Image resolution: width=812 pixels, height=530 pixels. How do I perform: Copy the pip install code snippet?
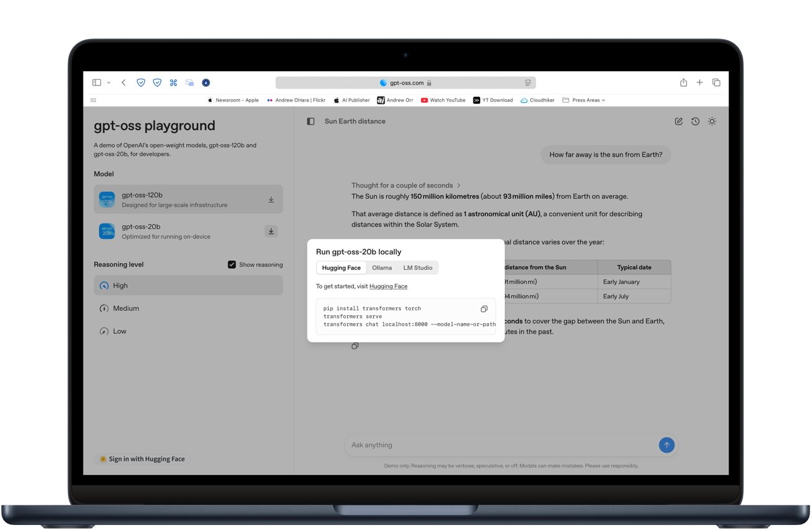point(484,309)
